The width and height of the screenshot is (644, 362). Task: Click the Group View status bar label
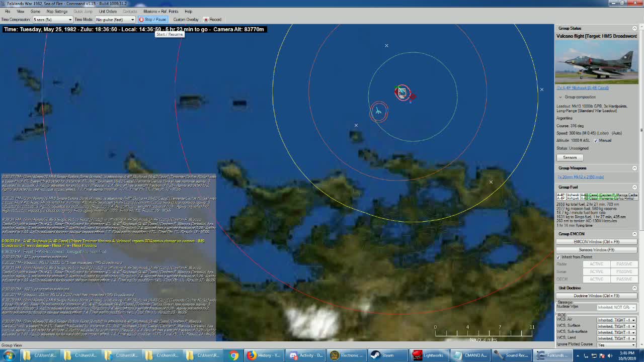click(x=12, y=345)
